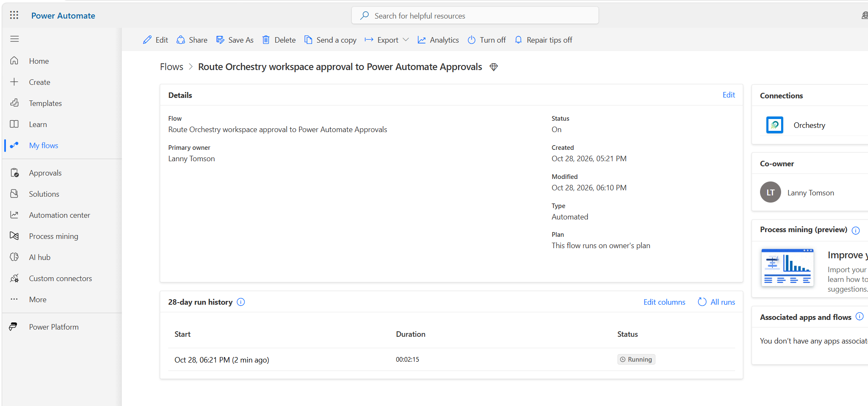
Task: Open Power Platform icon
Action: (13, 327)
